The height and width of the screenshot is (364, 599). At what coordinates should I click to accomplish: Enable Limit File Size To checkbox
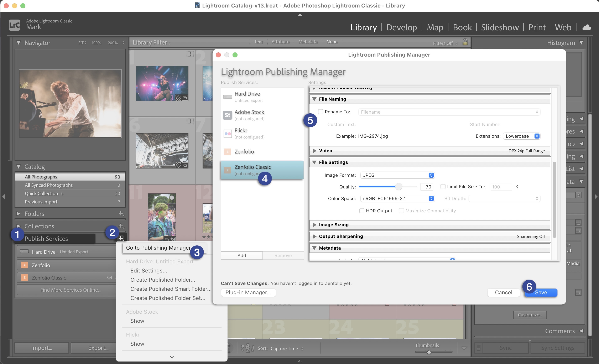click(x=443, y=187)
